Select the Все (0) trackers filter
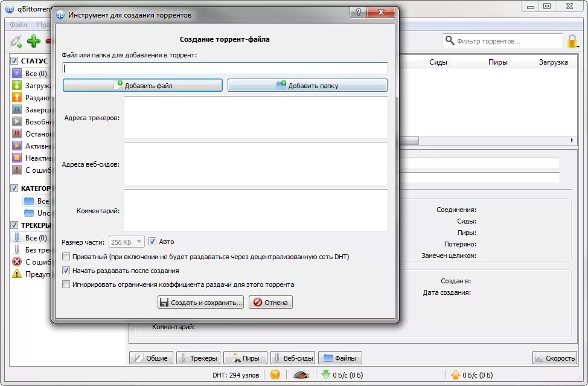The height and width of the screenshot is (386, 588). (x=31, y=238)
